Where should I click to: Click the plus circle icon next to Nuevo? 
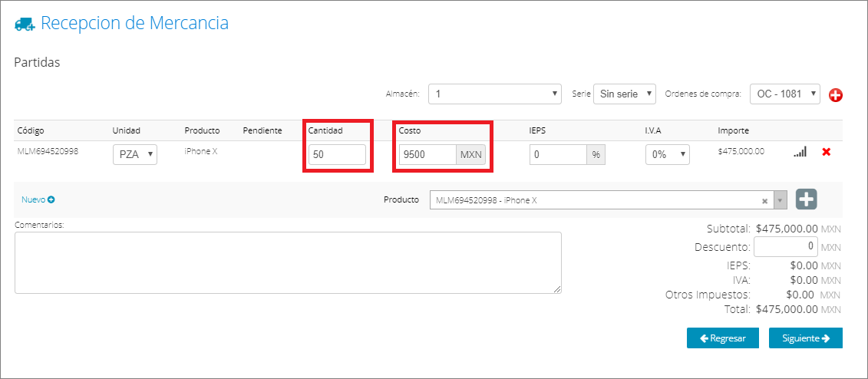click(x=51, y=199)
